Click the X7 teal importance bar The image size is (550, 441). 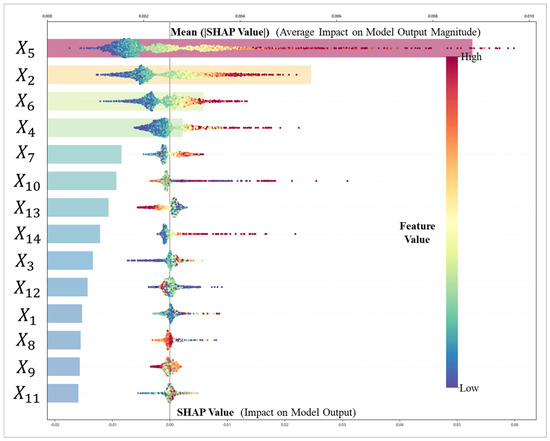pyautogui.click(x=85, y=154)
